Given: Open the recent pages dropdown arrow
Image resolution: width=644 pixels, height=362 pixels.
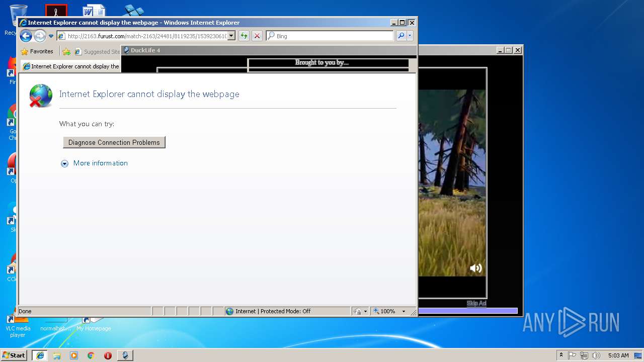Looking at the screenshot, I should tap(51, 36).
